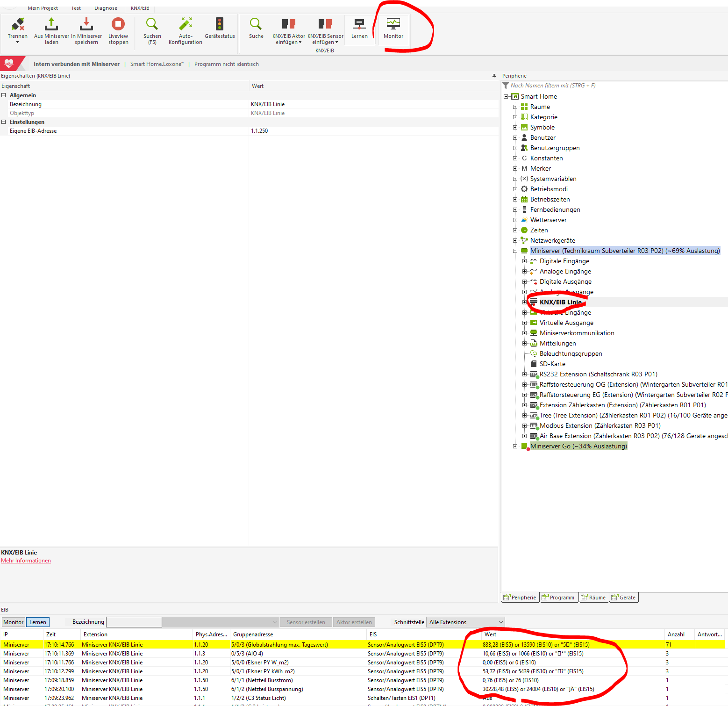Expand the Miniserver Go node

pos(515,447)
